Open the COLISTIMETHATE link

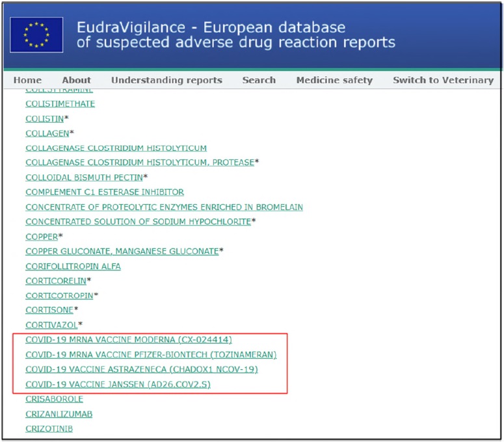pos(60,104)
